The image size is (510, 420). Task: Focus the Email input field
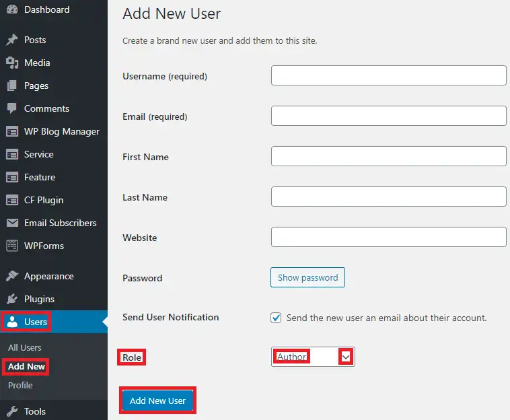click(389, 116)
